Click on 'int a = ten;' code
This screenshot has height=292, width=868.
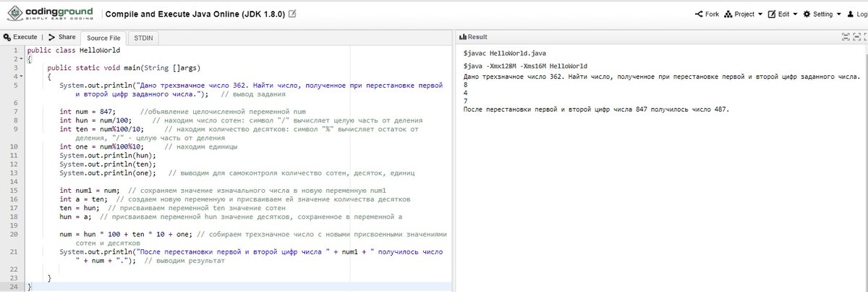click(84, 199)
